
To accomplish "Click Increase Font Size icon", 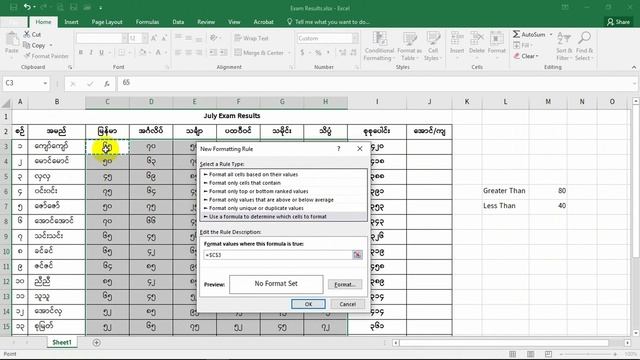I will click(x=154, y=38).
